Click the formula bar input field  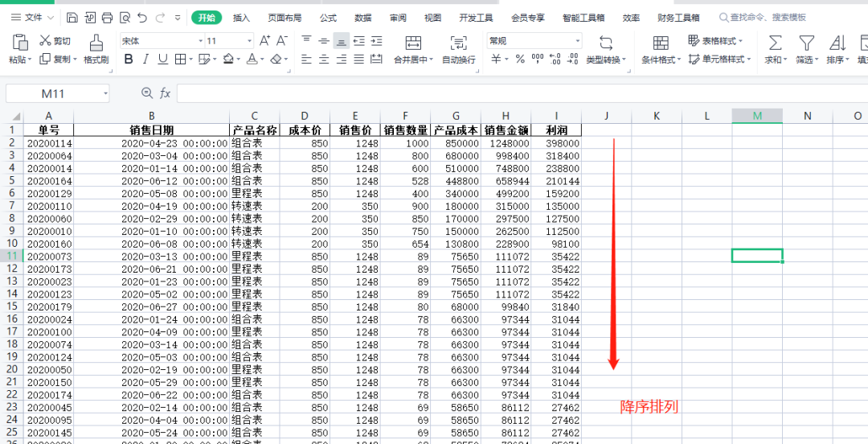[522, 93]
